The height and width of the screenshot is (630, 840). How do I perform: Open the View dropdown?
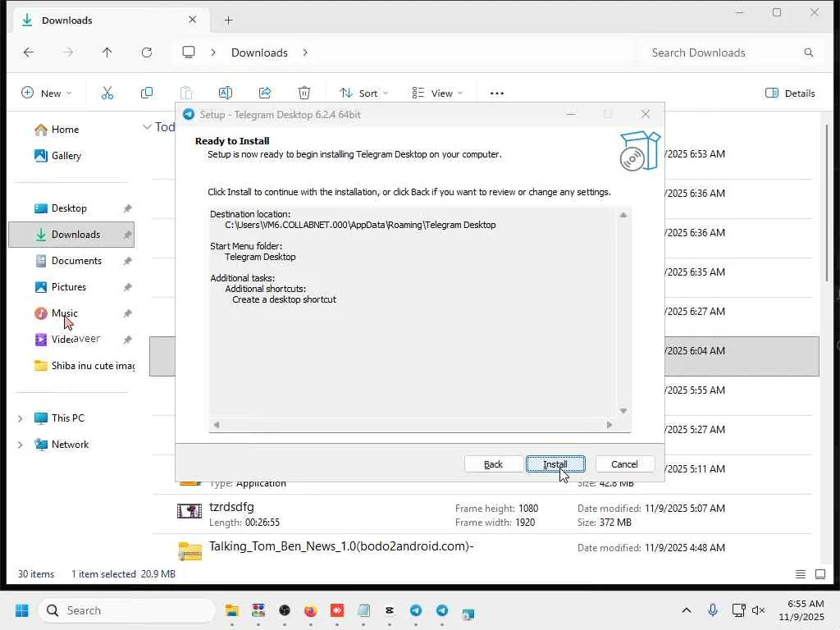(437, 94)
